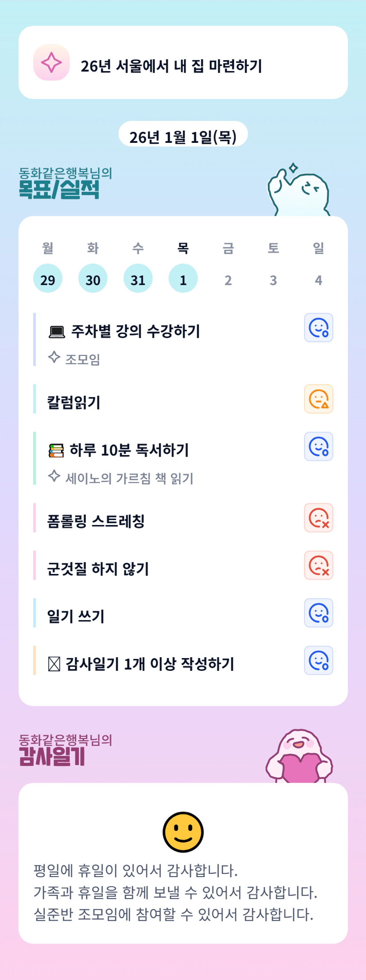Image resolution: width=366 pixels, height=980 pixels.
Task: Click the yellow smiley emoji in gratitude diary
Action: [x=183, y=832]
